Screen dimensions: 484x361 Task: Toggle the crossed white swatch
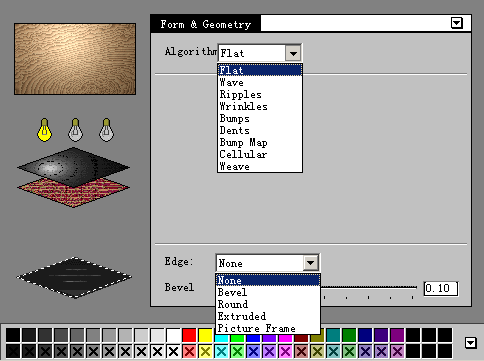pyautogui.click(x=173, y=351)
